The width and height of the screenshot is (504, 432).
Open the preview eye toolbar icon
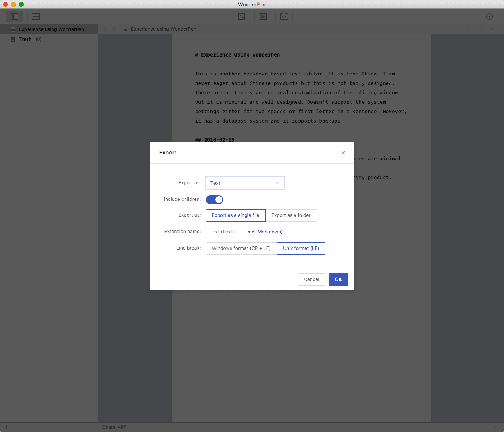263,17
